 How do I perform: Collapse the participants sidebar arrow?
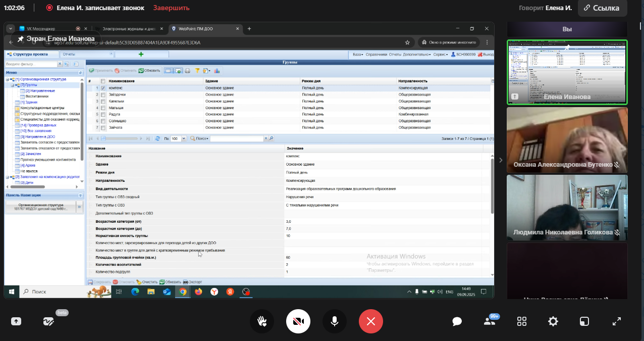click(501, 160)
